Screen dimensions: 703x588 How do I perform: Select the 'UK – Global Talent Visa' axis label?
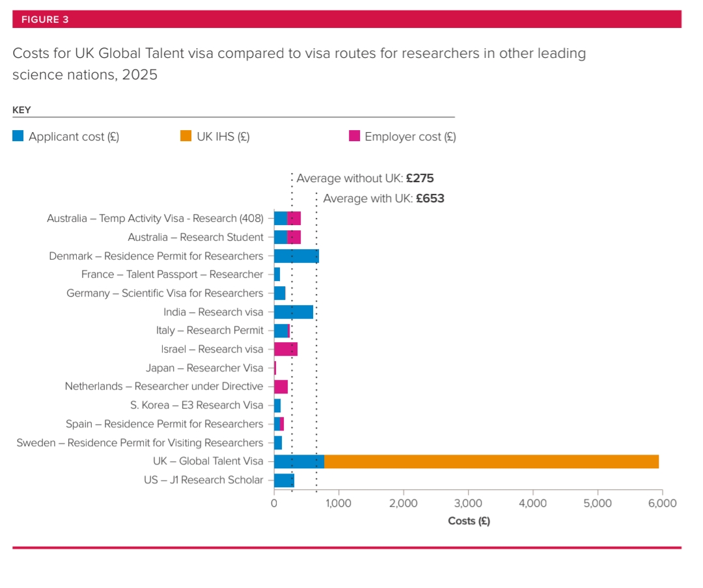click(203, 462)
